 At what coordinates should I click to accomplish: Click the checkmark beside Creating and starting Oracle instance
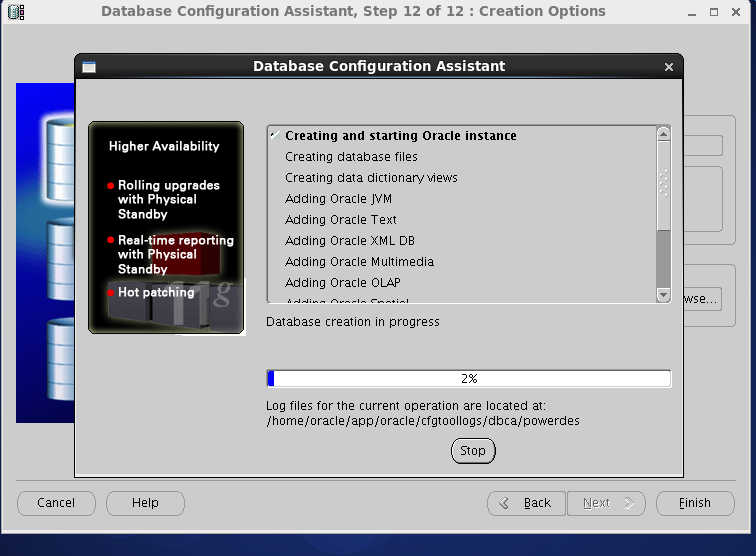pyautogui.click(x=274, y=135)
